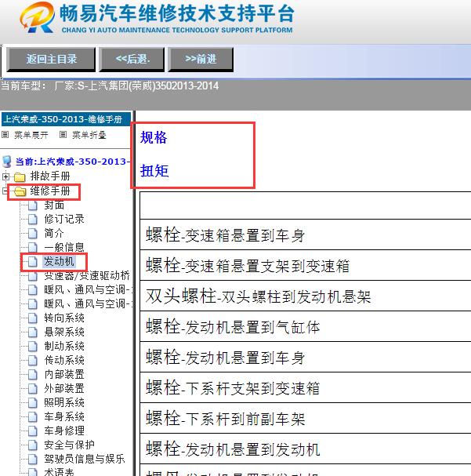The height and width of the screenshot is (476, 471).
Task: Open the 转向系统 page
Action: point(64,318)
